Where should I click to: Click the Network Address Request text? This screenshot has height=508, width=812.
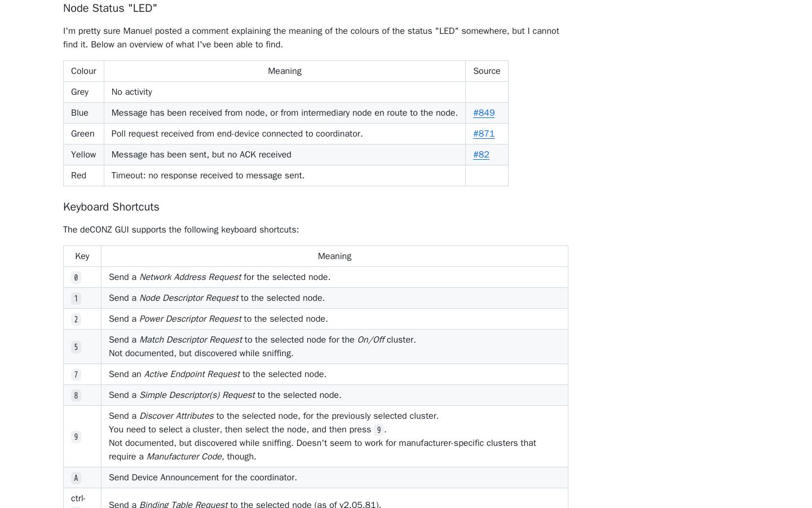point(190,277)
